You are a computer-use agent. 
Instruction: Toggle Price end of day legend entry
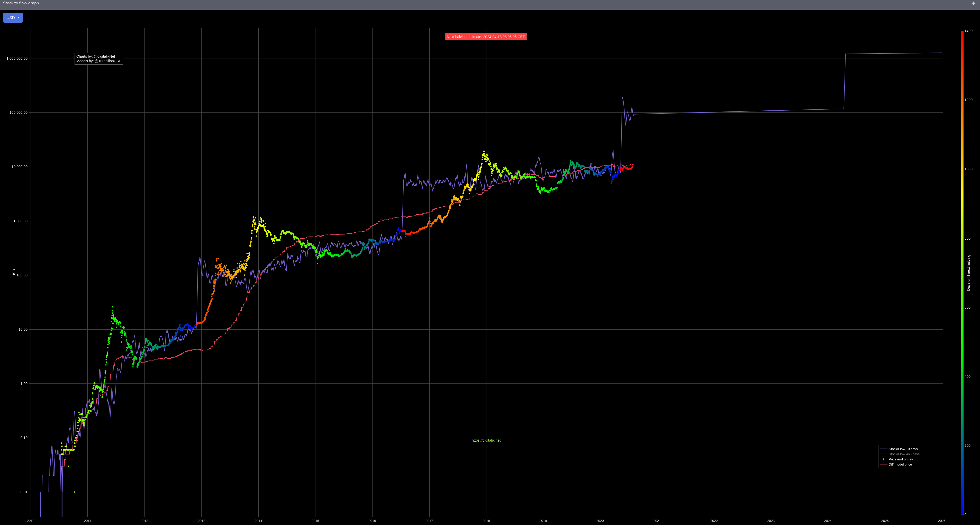pyautogui.click(x=901, y=459)
